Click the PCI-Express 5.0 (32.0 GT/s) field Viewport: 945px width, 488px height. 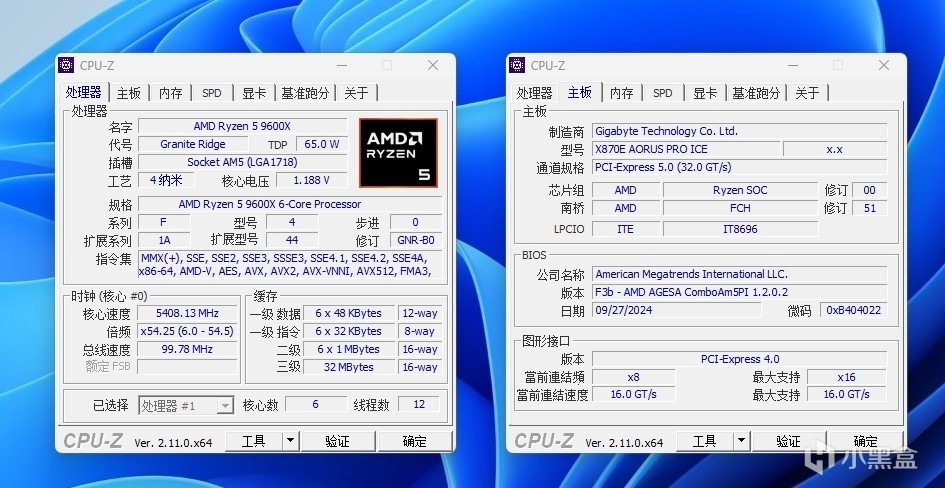[739, 167]
